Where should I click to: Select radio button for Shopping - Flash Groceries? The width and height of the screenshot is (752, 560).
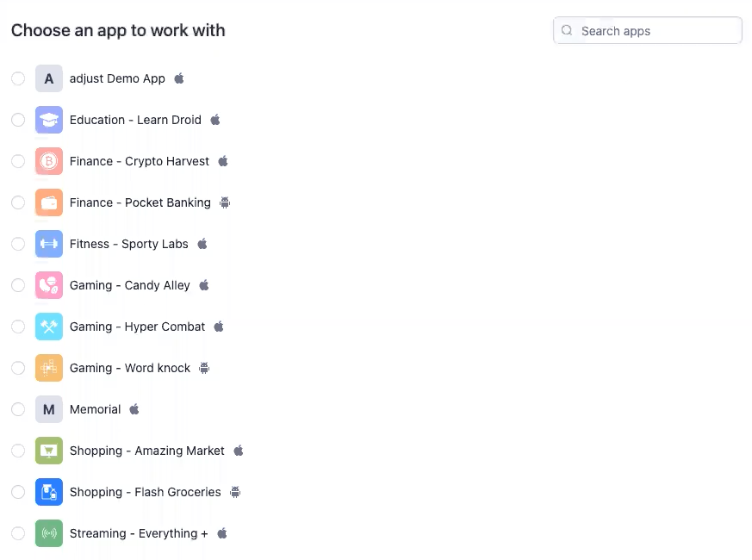point(18,492)
